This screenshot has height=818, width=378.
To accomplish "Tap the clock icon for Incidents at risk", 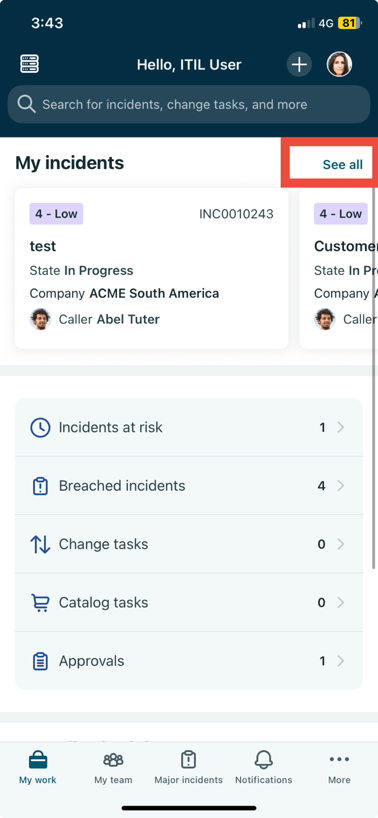I will click(x=40, y=427).
